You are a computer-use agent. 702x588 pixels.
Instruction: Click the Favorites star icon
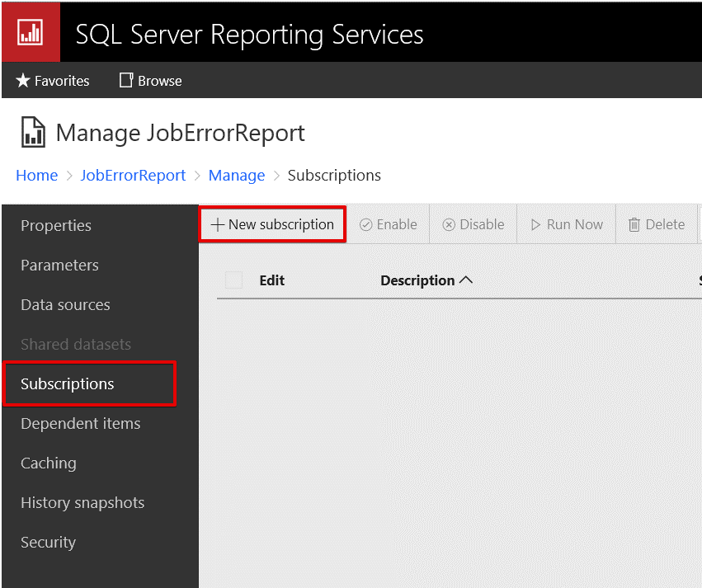(x=23, y=81)
